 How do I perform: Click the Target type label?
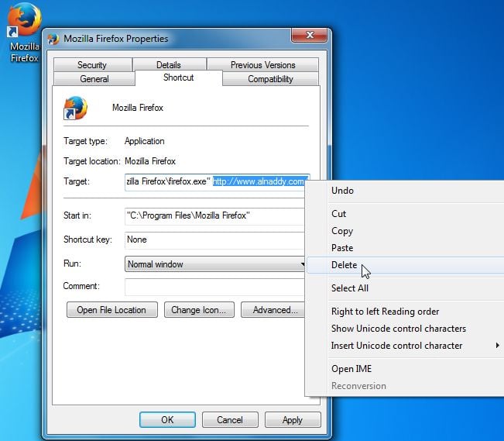85,141
